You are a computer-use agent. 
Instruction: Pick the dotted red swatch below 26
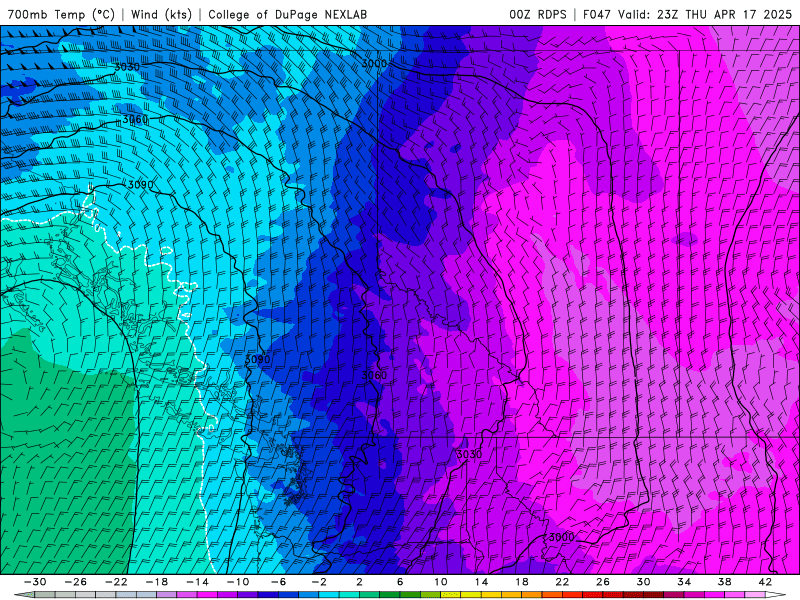592,595
